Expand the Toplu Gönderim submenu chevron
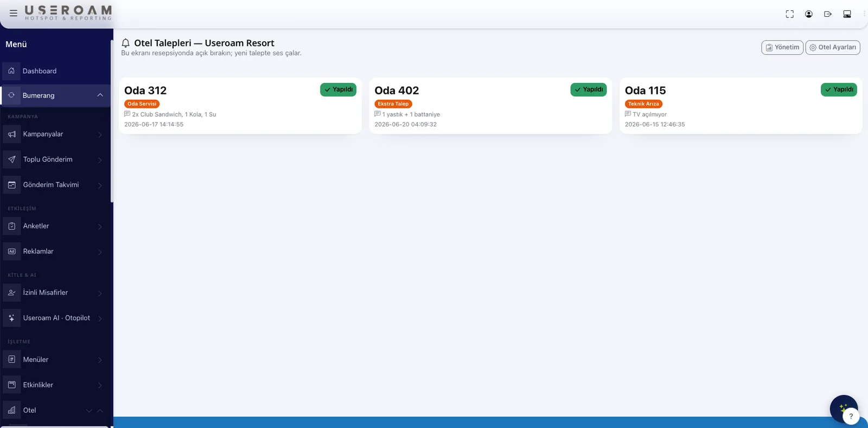 [100, 160]
